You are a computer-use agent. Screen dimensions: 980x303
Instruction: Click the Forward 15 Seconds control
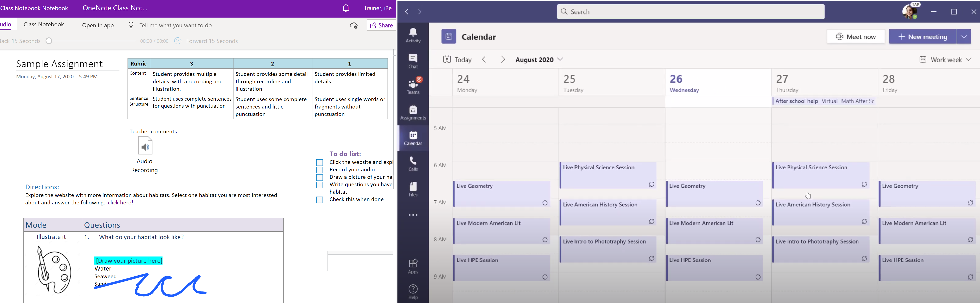click(206, 41)
